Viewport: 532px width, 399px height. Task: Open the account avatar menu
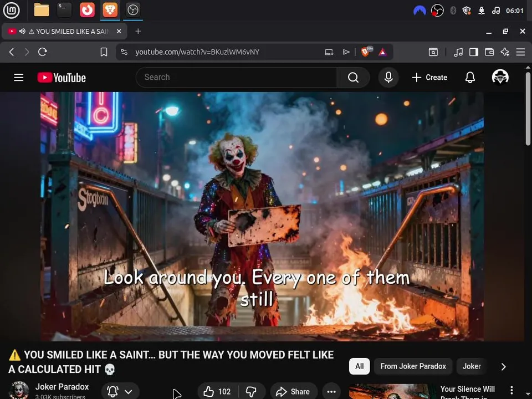[500, 77]
